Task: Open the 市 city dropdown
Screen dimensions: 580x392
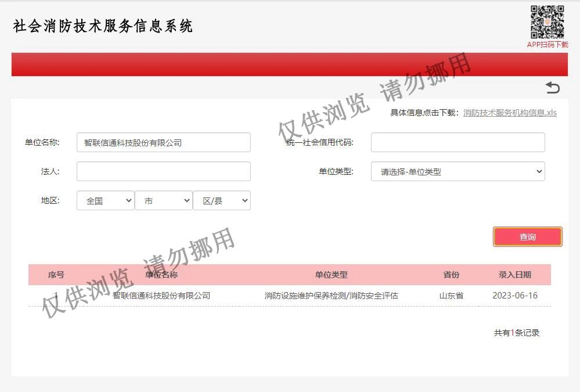Action: pyautogui.click(x=163, y=200)
